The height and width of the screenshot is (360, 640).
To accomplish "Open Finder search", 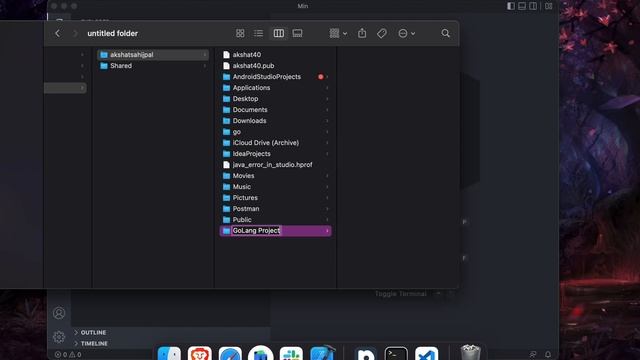I will [445, 33].
